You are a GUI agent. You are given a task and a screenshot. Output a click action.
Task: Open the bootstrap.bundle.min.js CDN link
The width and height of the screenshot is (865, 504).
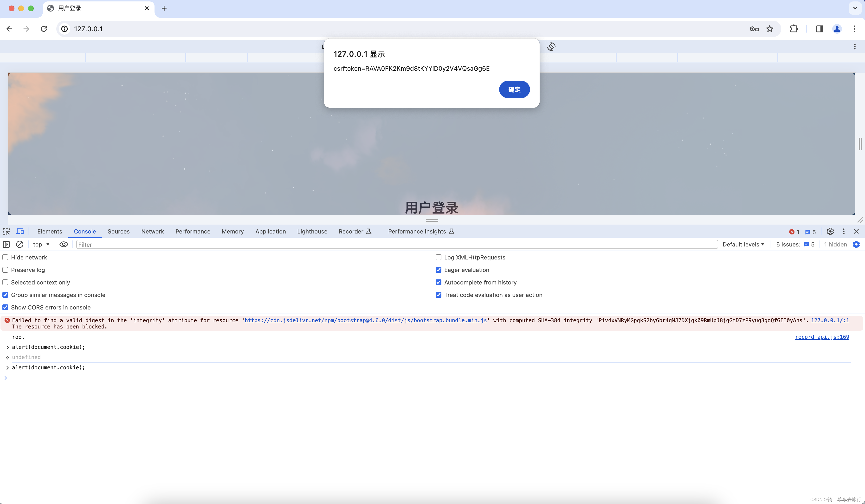coord(366,320)
